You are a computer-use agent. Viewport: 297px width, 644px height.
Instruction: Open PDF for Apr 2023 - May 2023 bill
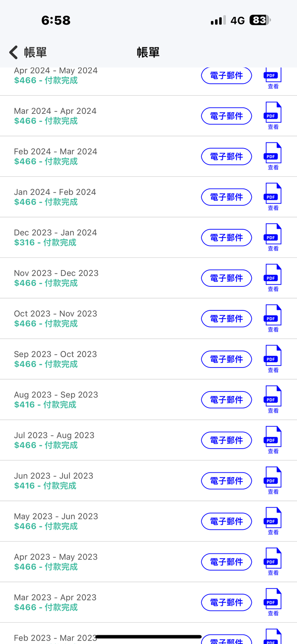[x=273, y=561]
